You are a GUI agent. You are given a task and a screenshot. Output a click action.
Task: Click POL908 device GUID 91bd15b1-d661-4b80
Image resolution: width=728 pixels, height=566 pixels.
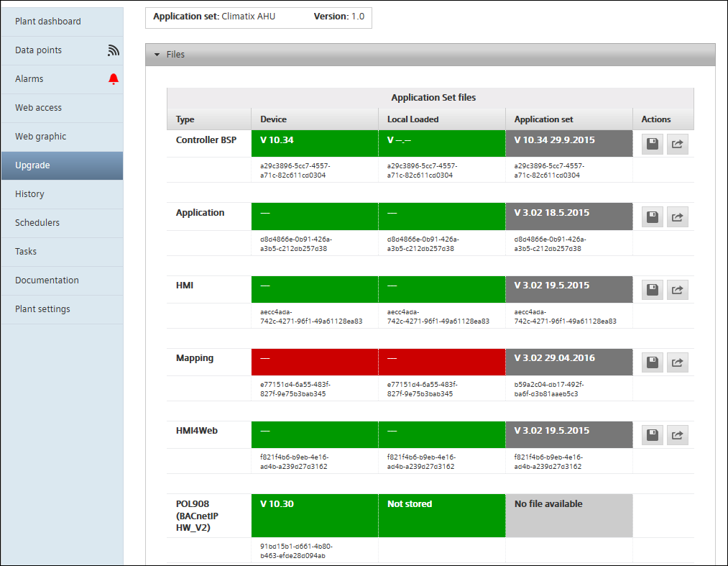pos(296,551)
